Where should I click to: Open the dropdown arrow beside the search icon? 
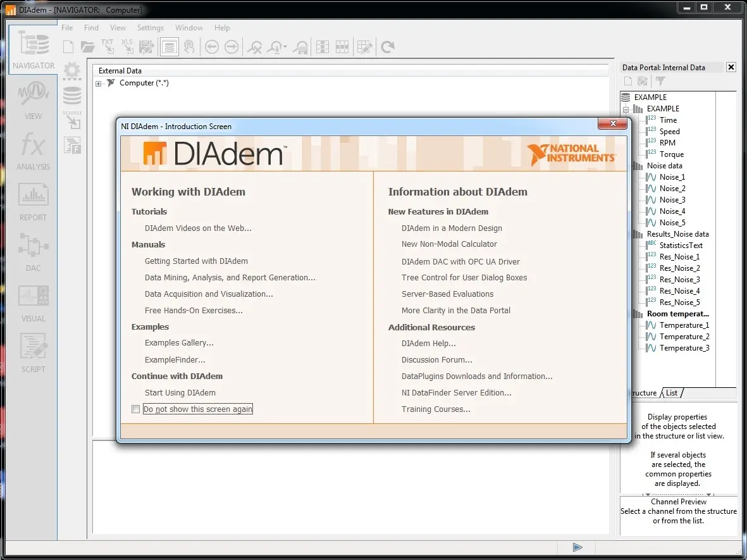[x=285, y=47]
